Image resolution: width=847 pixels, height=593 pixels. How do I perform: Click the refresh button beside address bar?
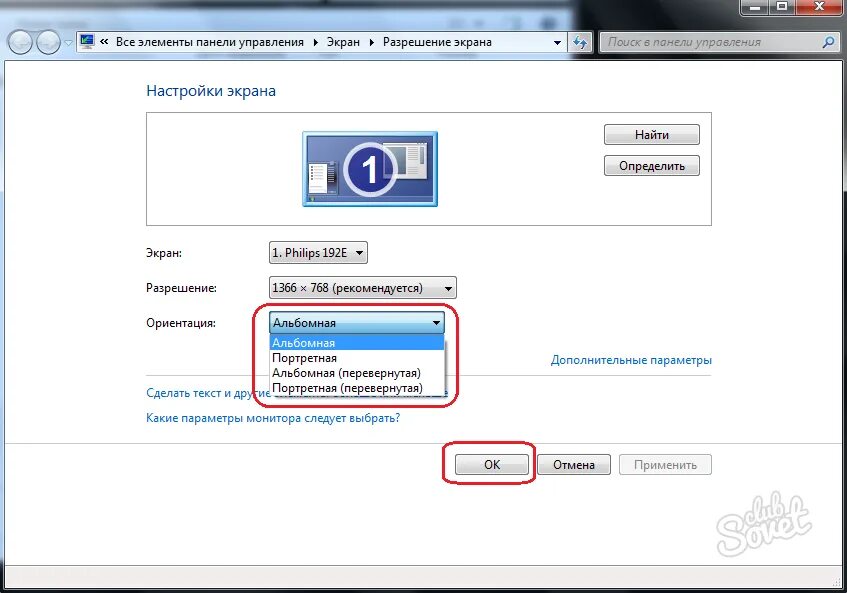coord(580,42)
